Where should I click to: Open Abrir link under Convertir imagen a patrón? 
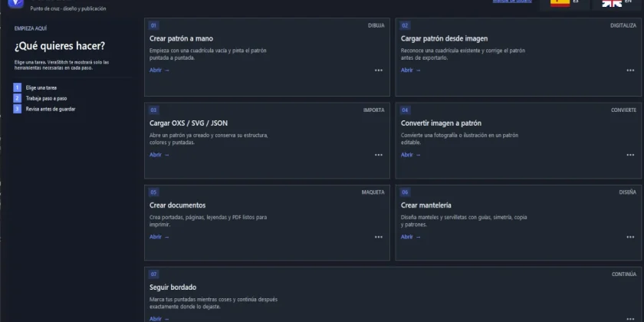tap(411, 155)
